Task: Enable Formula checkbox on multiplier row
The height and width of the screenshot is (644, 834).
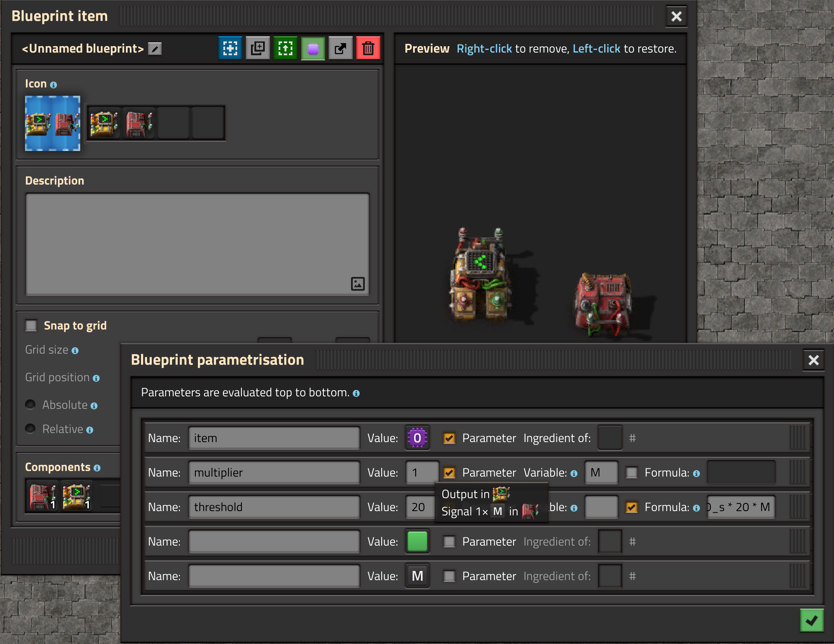Action: [631, 473]
